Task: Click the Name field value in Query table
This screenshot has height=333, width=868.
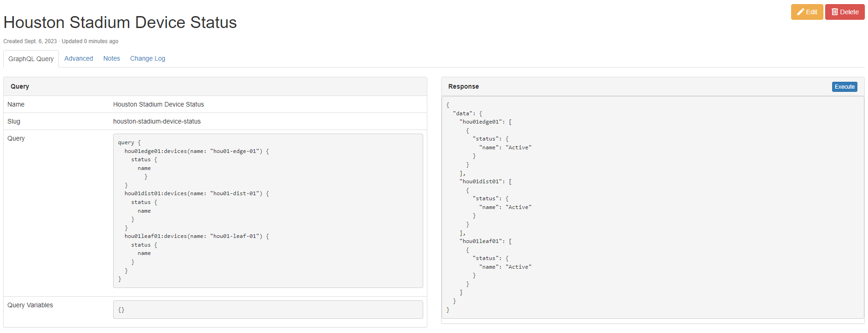Action: [x=158, y=104]
